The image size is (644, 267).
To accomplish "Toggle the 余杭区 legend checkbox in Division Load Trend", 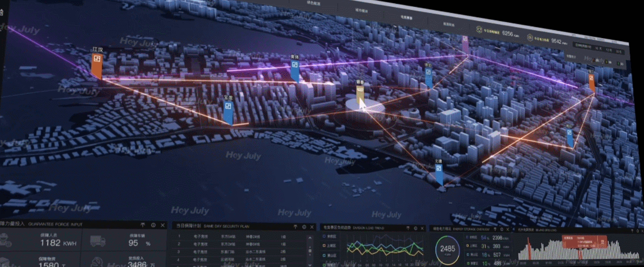I will tap(324, 236).
